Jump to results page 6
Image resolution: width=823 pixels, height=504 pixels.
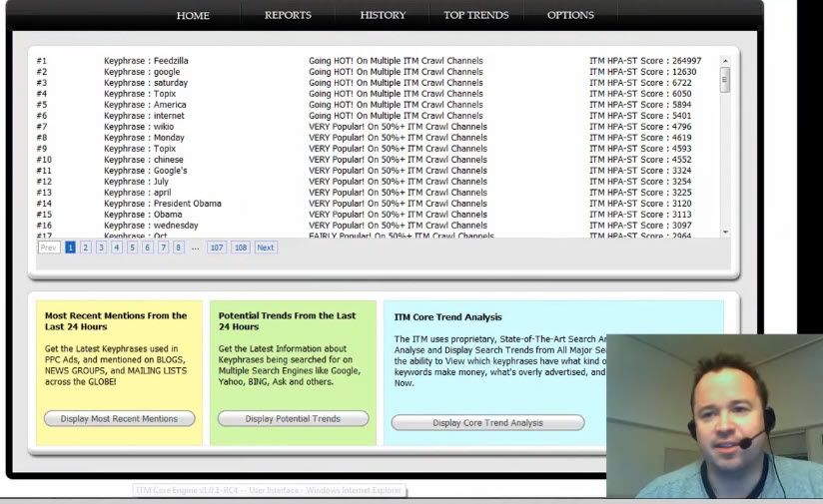pos(148,248)
